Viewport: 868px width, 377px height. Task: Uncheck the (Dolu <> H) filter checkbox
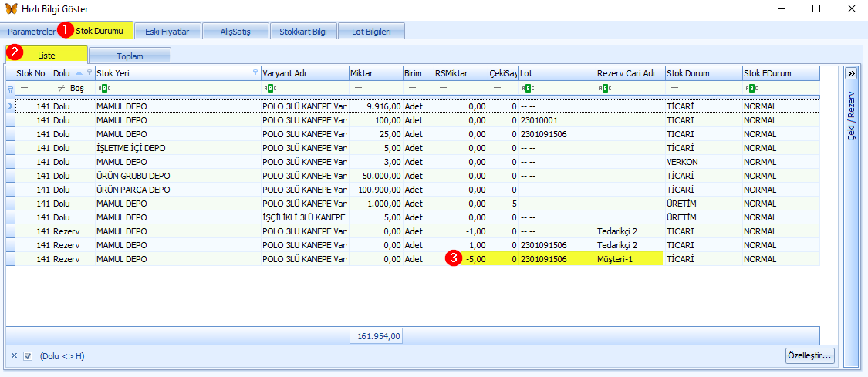[29, 356]
